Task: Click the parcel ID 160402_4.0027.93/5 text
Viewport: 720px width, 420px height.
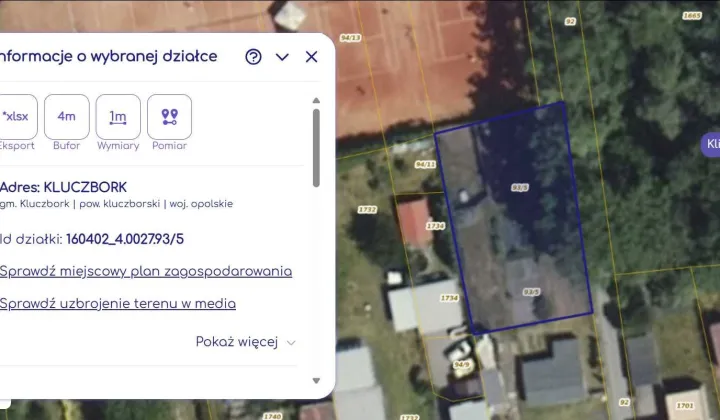Action: (125, 239)
